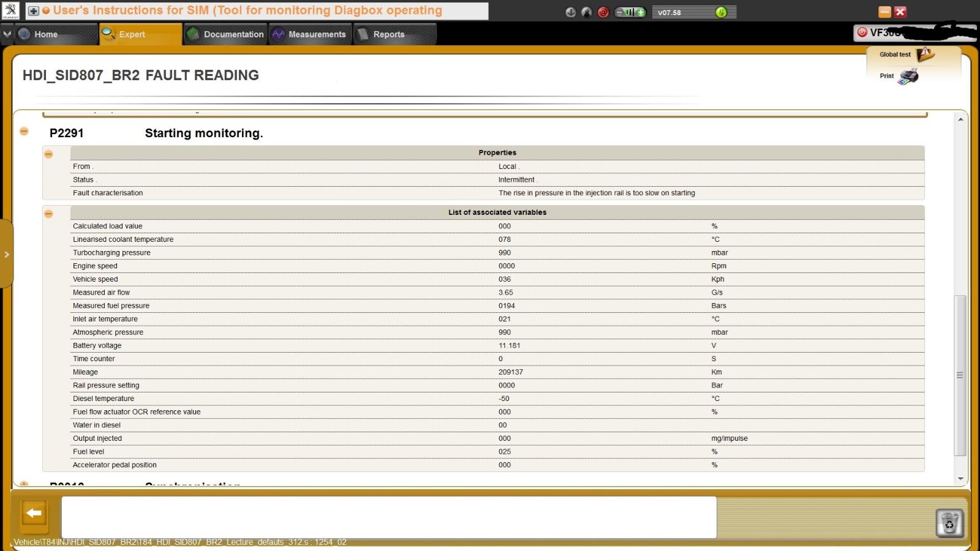
Task: Click the Fuel level value 025
Action: pos(505,452)
